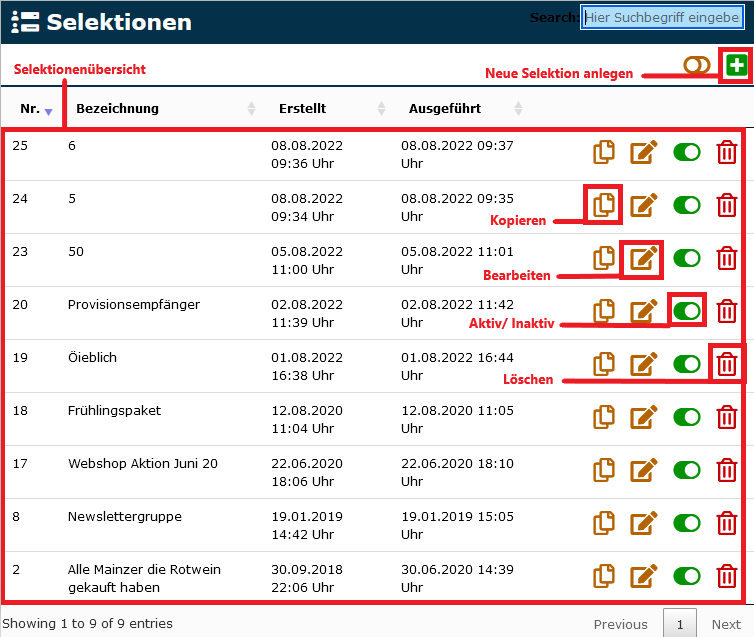Sort by Ausgeführt column header
This screenshot has width=754, height=637.
[x=444, y=109]
